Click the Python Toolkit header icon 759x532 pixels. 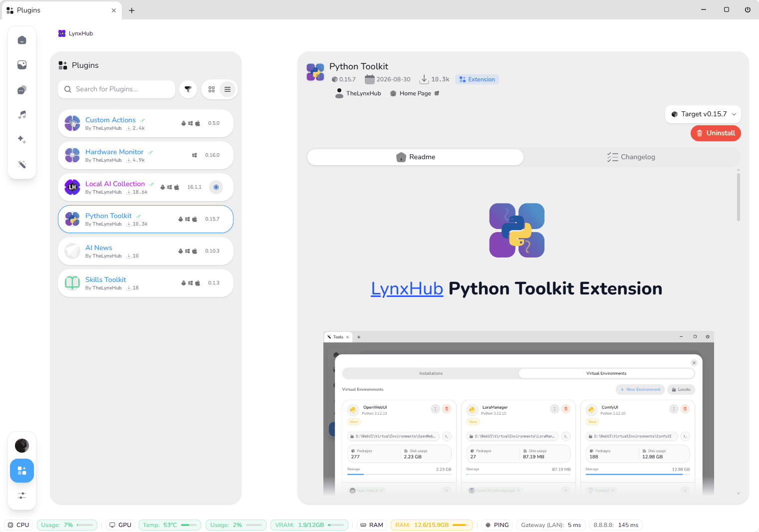click(315, 72)
